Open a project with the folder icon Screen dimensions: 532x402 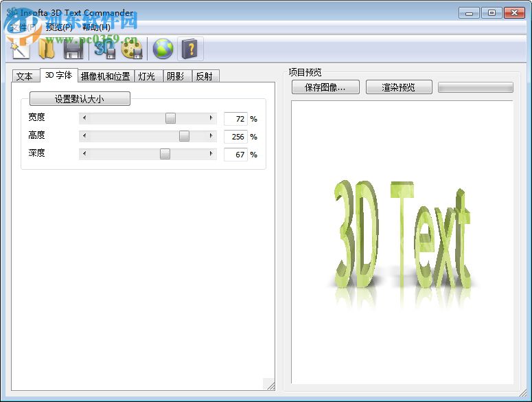[47, 49]
